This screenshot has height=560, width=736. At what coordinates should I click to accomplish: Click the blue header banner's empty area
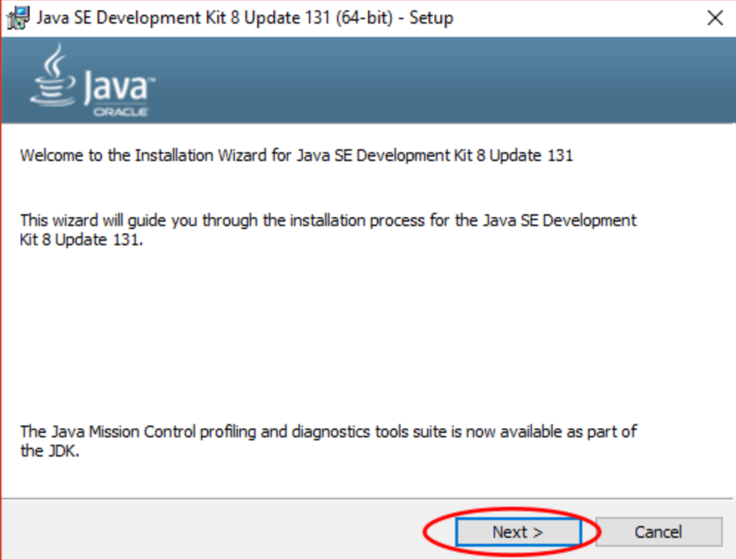click(x=443, y=81)
